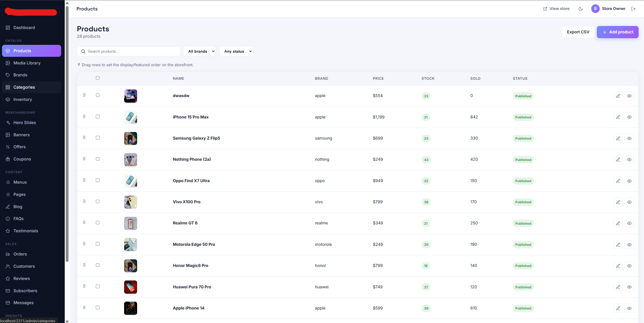Click drag handle on iPhone 15 Pro Max row

pos(84,116)
